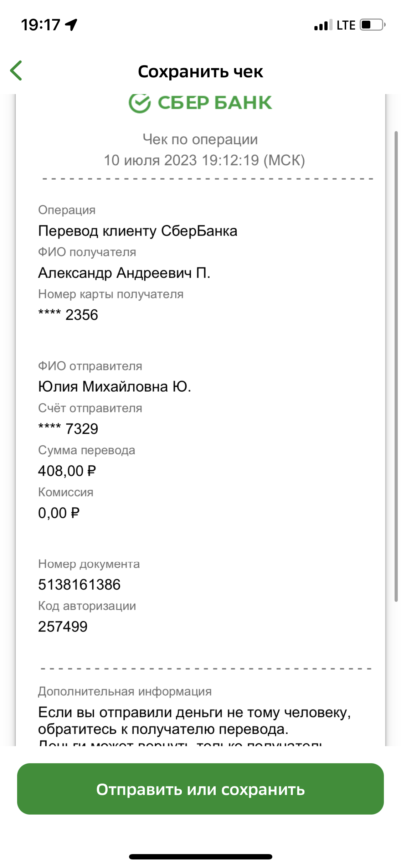Tap sender account ending 7329
Screen dimensions: 401x868
coord(68,429)
